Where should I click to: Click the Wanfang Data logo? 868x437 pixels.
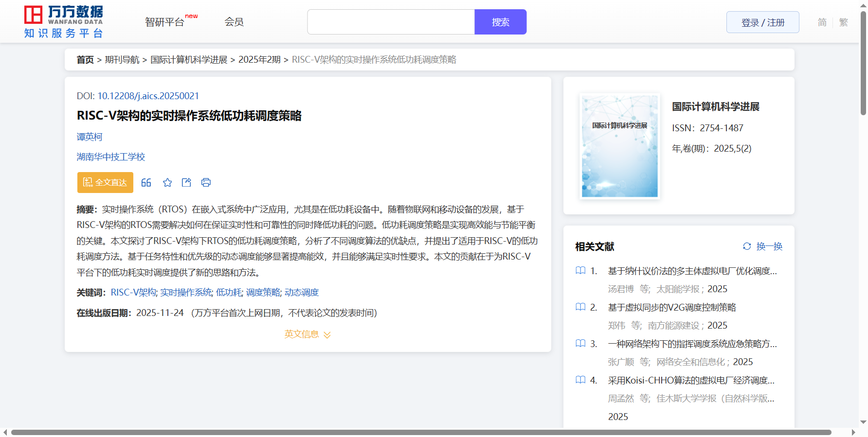pyautogui.click(x=64, y=22)
